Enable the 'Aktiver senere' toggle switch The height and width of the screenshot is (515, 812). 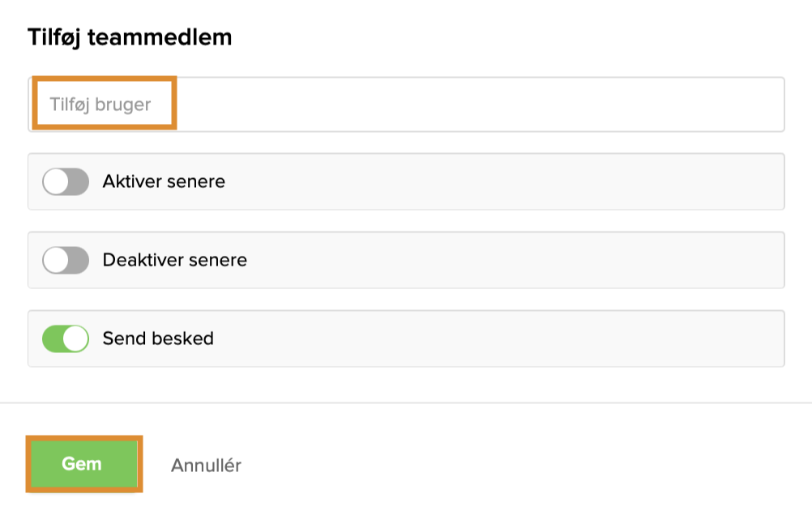[65, 181]
